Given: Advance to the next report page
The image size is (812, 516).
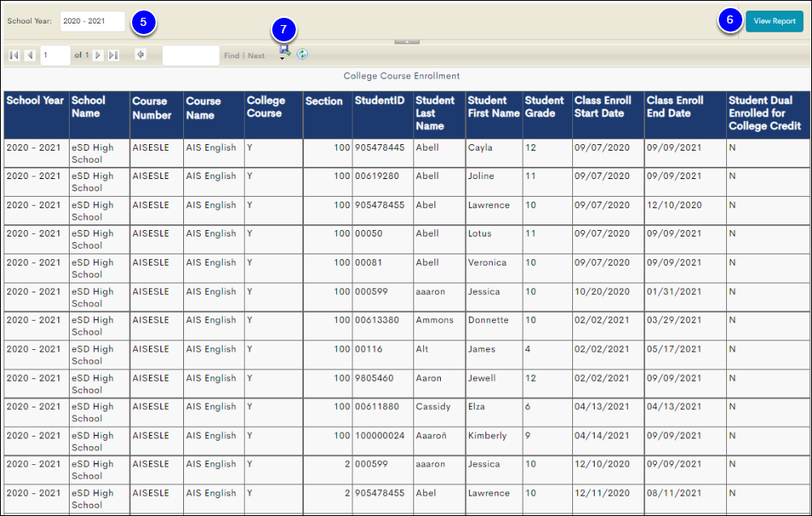Looking at the screenshot, I should 98,55.
